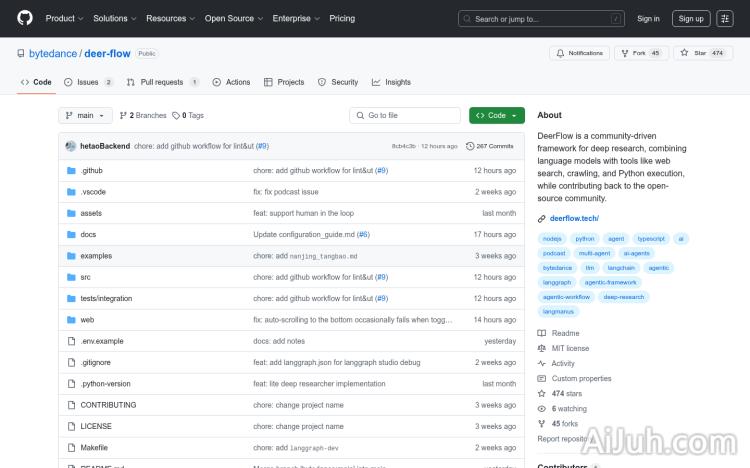Click the GitHub logo icon
The width and height of the screenshot is (750, 468).
[25, 18]
